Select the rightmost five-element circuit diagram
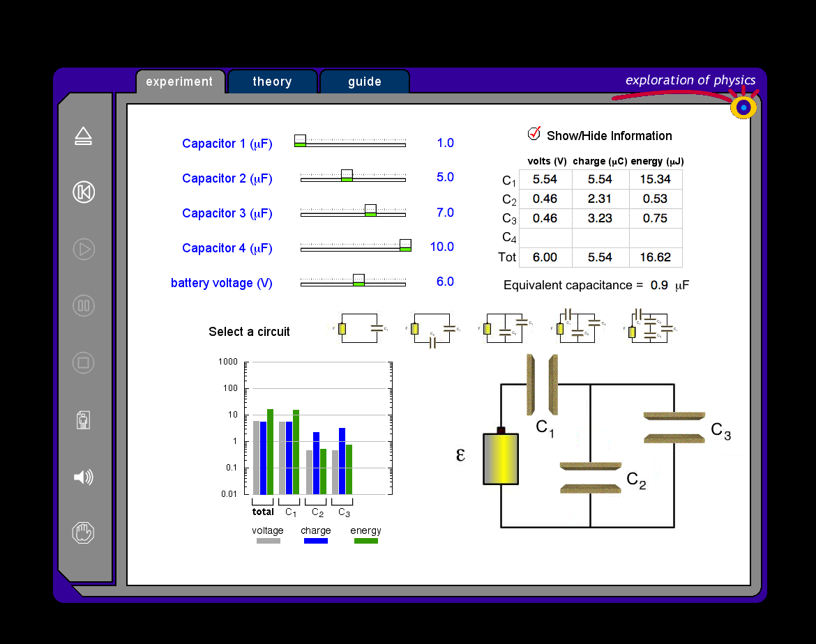Viewport: 816px width, 644px height. 649,328
